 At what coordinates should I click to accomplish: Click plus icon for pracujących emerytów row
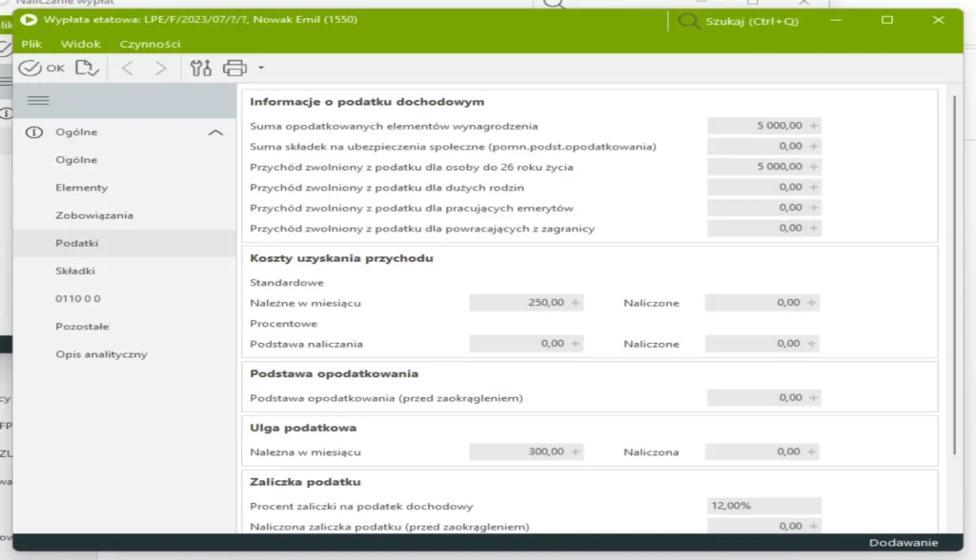point(813,208)
